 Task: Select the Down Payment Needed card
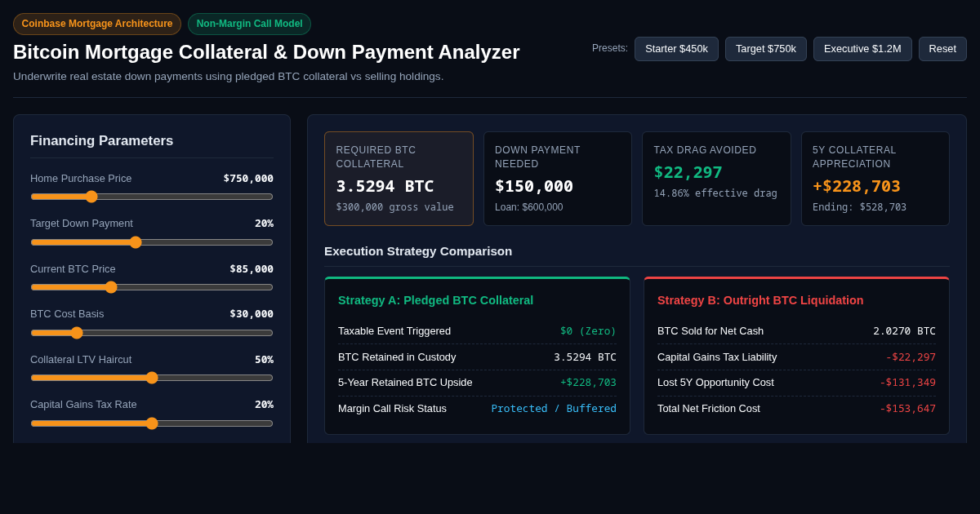coord(558,179)
